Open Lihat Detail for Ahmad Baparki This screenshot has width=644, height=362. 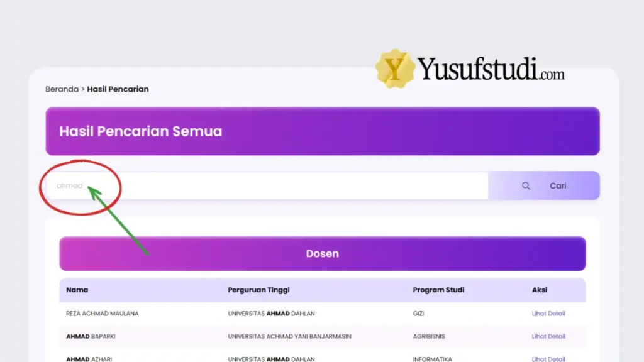[548, 336]
